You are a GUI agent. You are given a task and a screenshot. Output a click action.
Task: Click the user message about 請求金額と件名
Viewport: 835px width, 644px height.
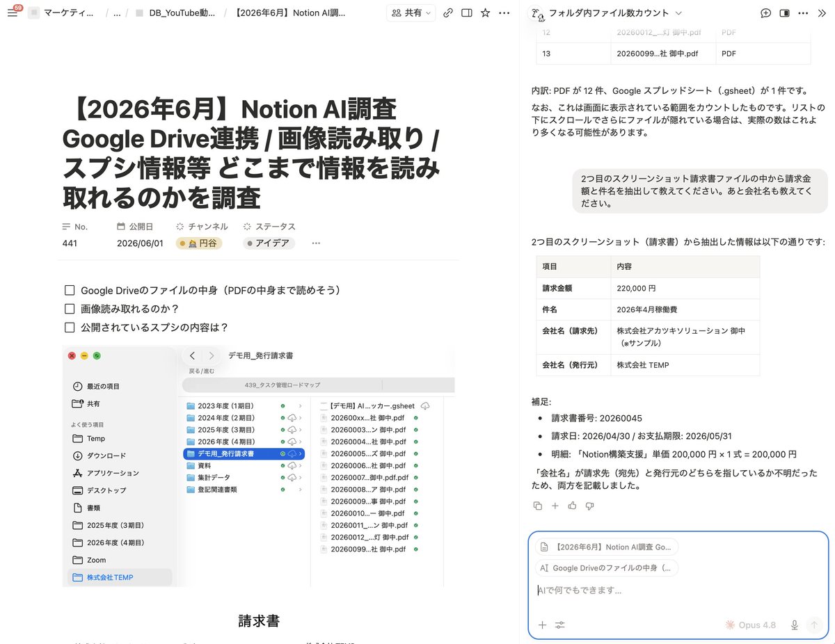(x=700, y=191)
